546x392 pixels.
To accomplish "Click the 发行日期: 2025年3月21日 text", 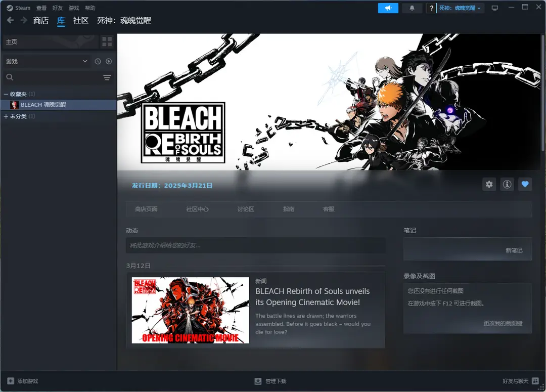I will [x=172, y=185].
